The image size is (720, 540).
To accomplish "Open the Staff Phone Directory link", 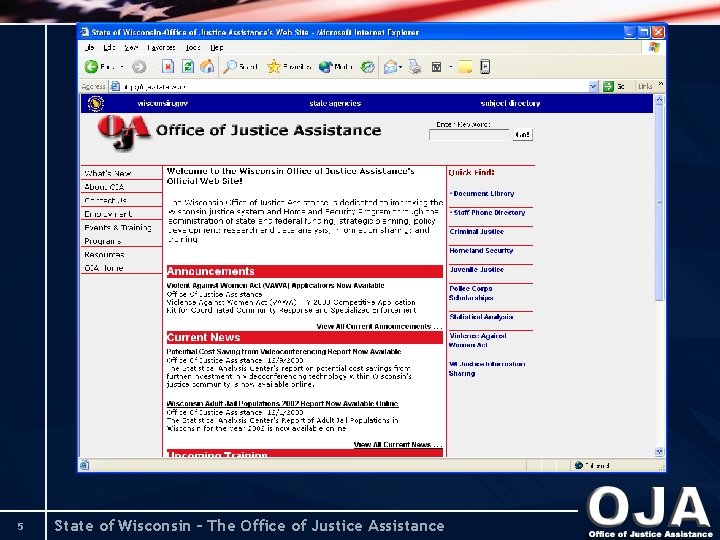I will coord(489,213).
